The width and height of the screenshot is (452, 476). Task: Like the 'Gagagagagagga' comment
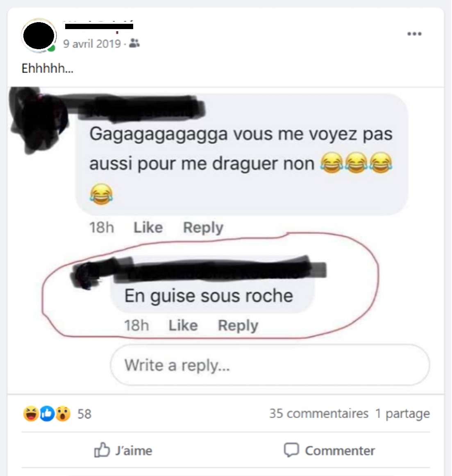pyautogui.click(x=148, y=228)
